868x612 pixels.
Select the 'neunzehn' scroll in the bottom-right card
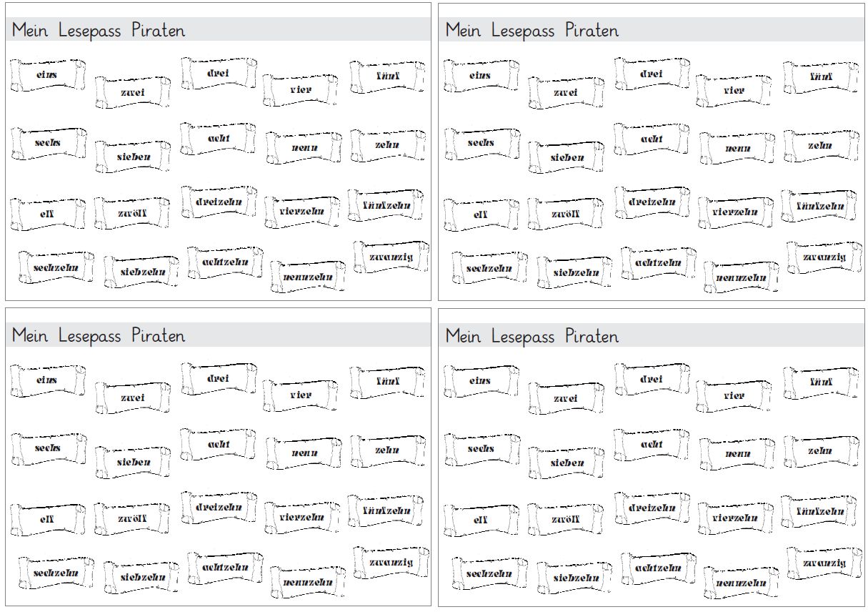[x=742, y=582]
